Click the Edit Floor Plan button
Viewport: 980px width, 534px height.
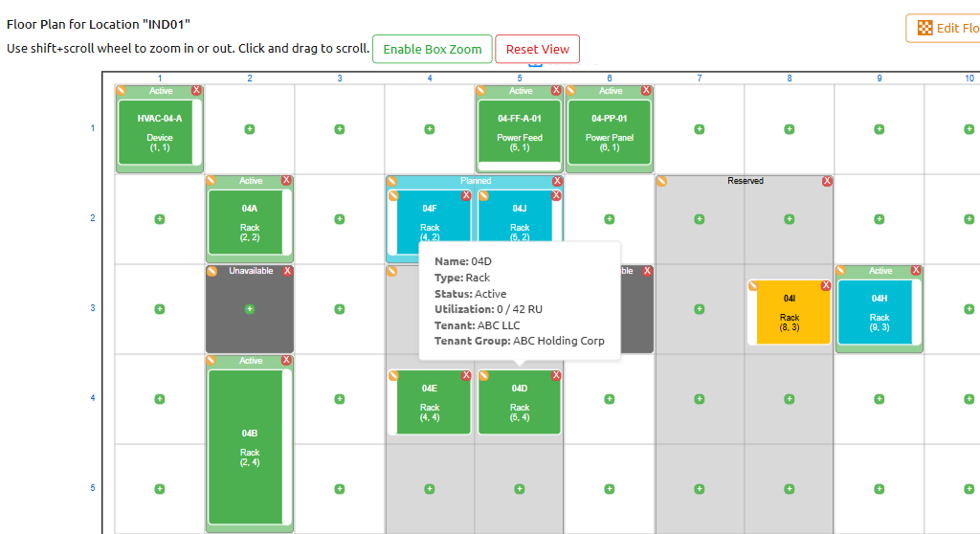pyautogui.click(x=943, y=28)
